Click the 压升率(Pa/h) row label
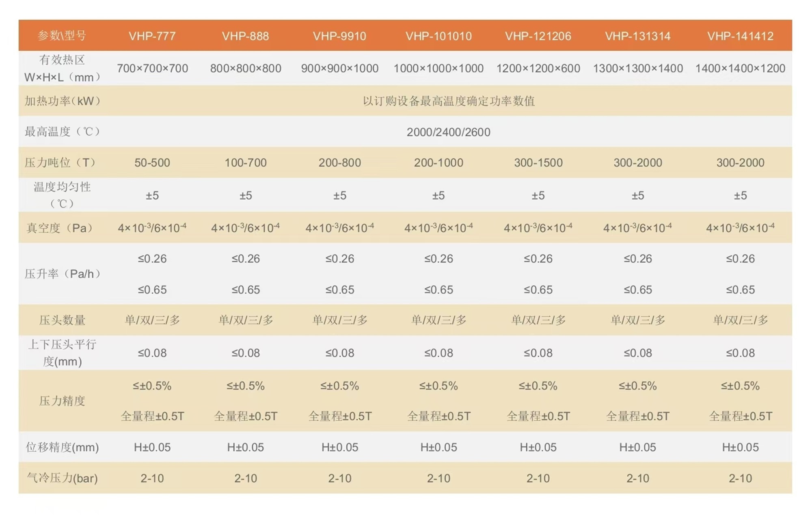This screenshot has width=812, height=519. pyautogui.click(x=62, y=274)
